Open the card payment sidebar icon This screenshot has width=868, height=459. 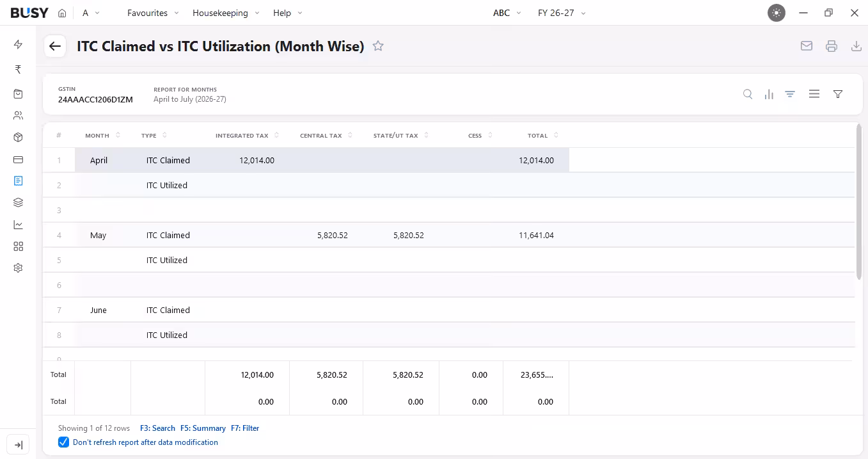[x=18, y=159]
